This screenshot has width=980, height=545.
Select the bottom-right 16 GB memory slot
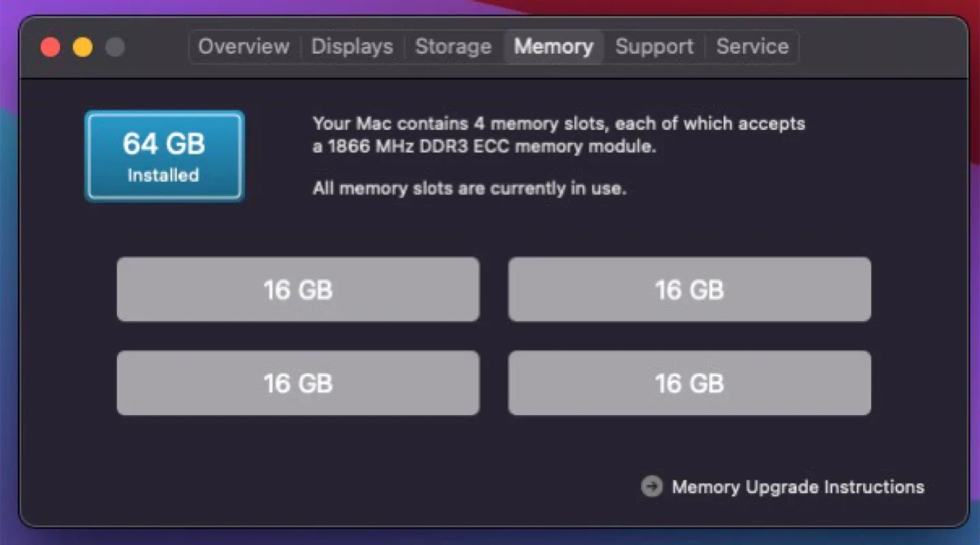[x=689, y=382]
